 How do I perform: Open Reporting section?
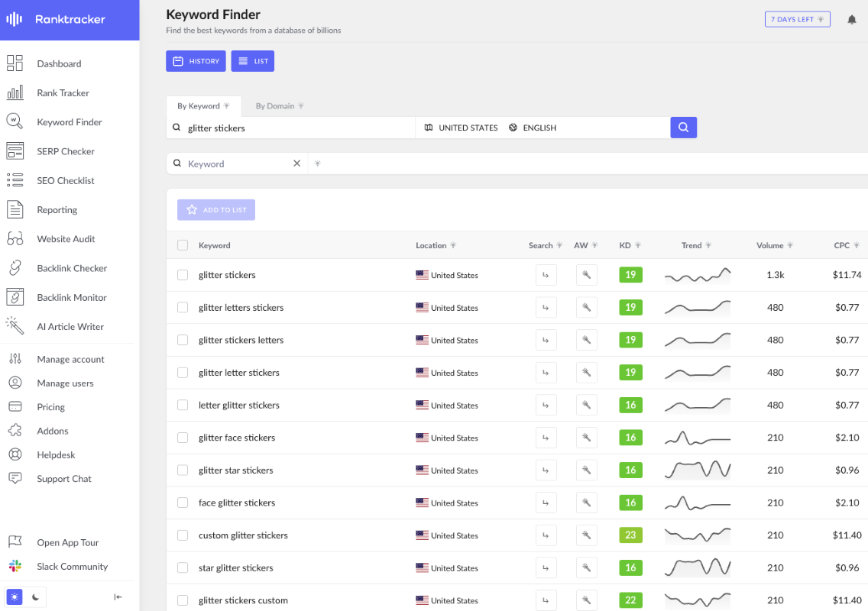pos(57,210)
